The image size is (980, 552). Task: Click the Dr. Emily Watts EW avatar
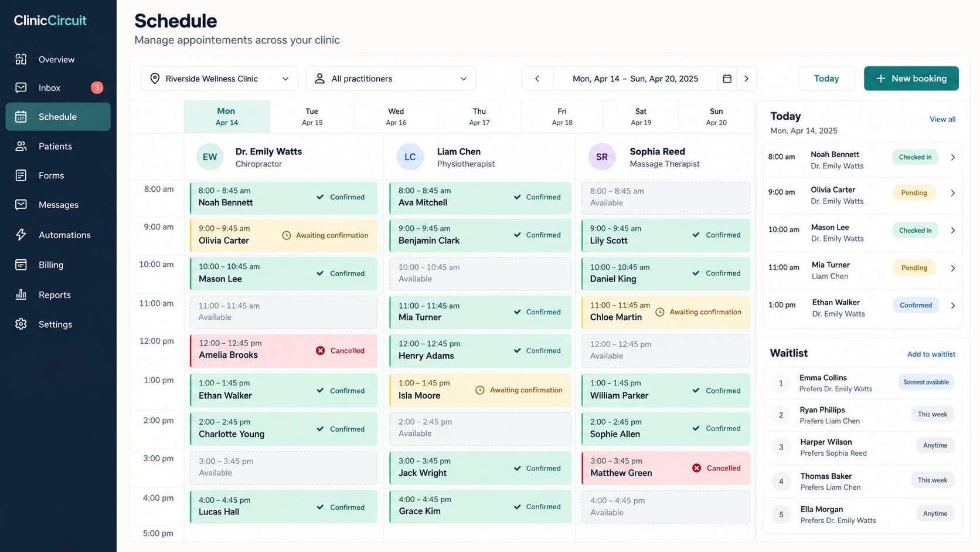(x=209, y=157)
